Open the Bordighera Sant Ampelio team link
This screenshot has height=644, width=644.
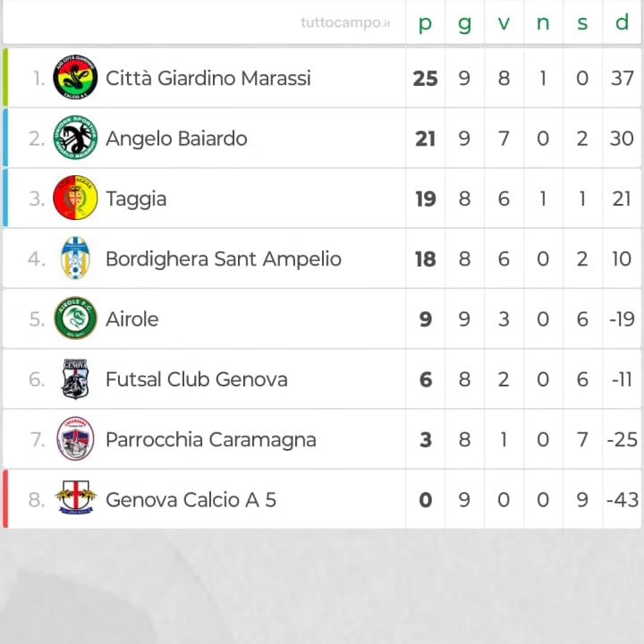(x=224, y=259)
